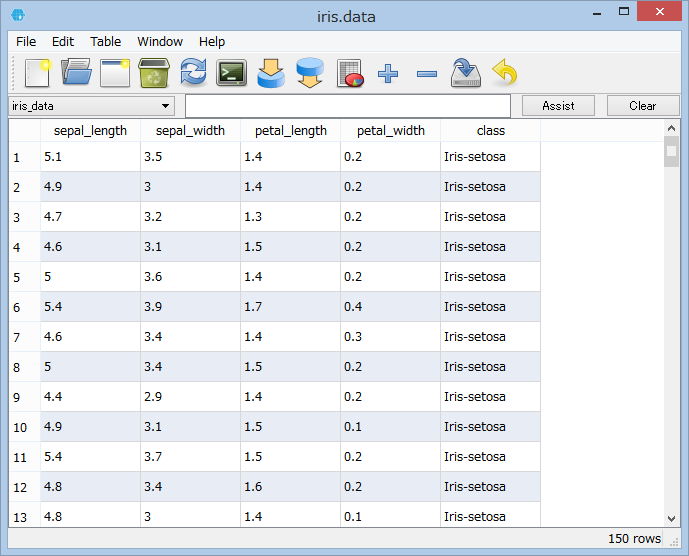Image resolution: width=689 pixels, height=556 pixels.
Task: Click sepal_length cell 4.4 in row 9
Action: click(90, 397)
